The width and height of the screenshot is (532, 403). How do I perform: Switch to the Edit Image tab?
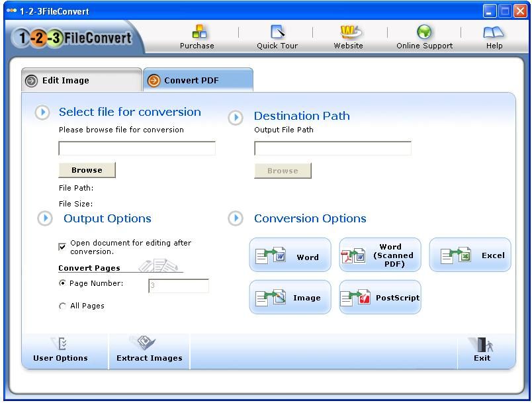point(81,80)
